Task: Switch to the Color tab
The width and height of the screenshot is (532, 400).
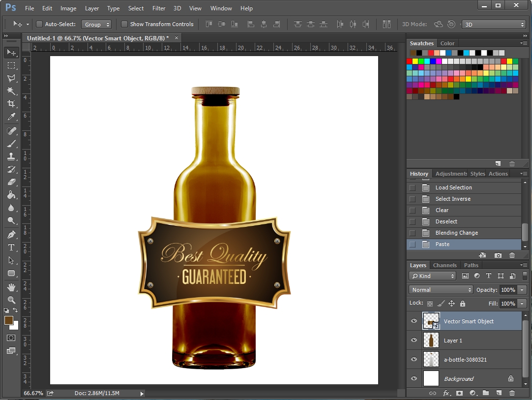Action: click(x=447, y=43)
